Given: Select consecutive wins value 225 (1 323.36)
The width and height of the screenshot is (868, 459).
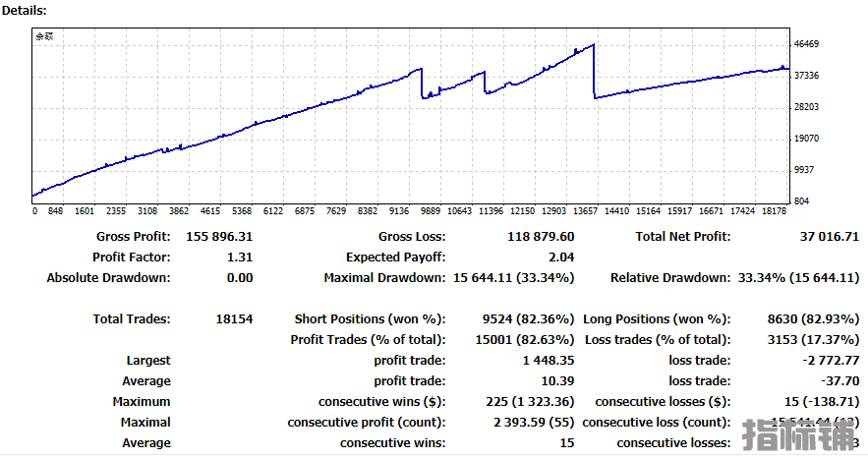Looking at the screenshot, I should coord(530,401).
